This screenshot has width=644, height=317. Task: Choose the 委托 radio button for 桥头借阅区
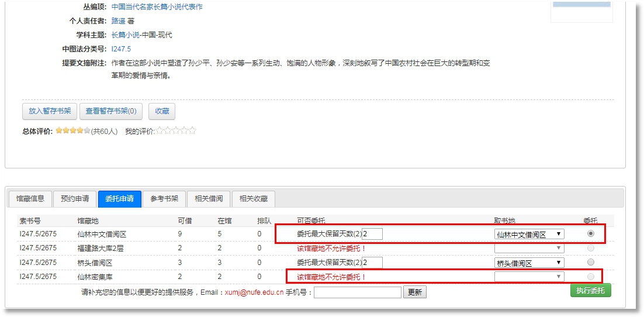590,262
